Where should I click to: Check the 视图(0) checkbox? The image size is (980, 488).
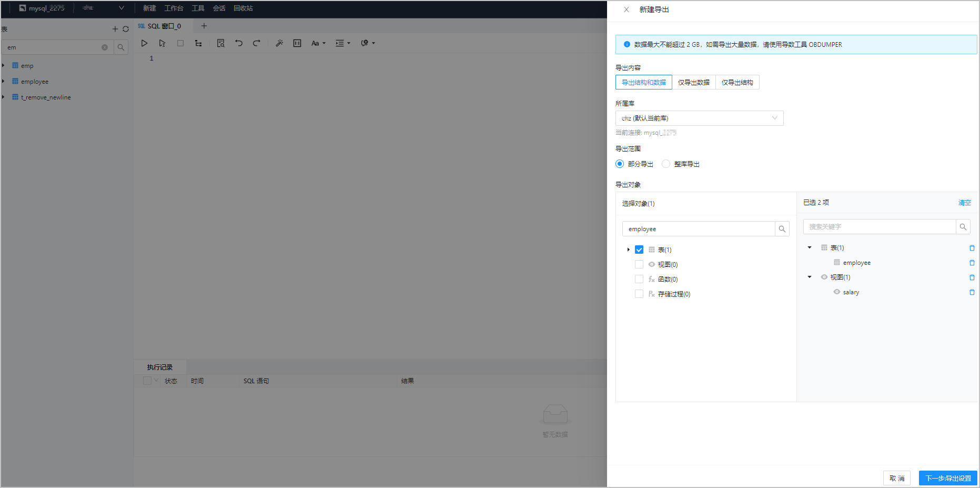point(639,264)
